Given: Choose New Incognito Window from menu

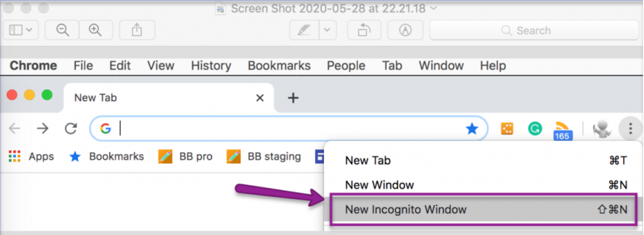Looking at the screenshot, I should point(486,210).
